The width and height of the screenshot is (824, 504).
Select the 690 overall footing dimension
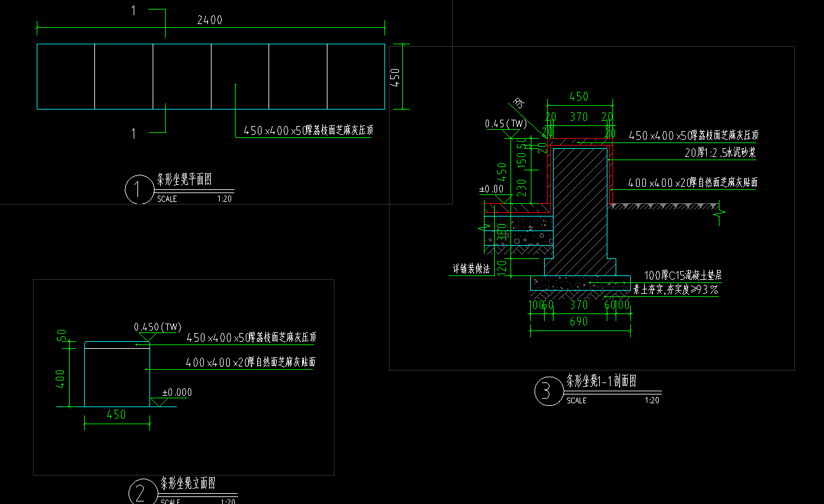579,322
